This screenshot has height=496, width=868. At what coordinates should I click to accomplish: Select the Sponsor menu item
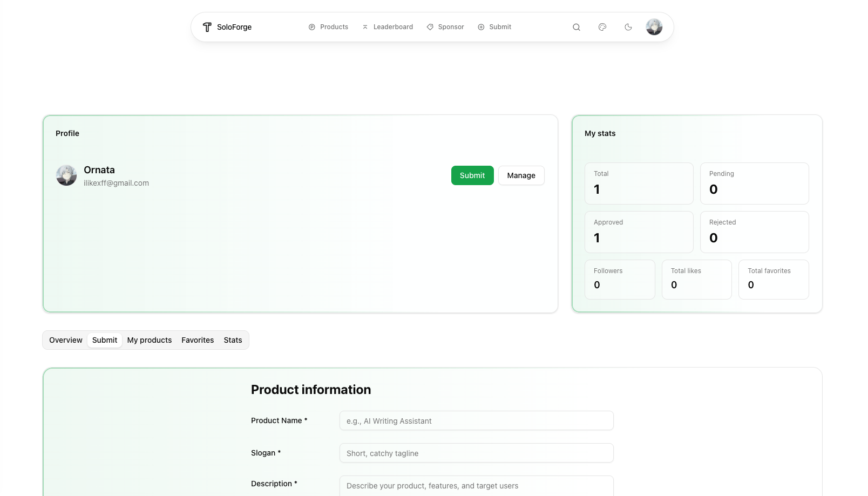(451, 26)
